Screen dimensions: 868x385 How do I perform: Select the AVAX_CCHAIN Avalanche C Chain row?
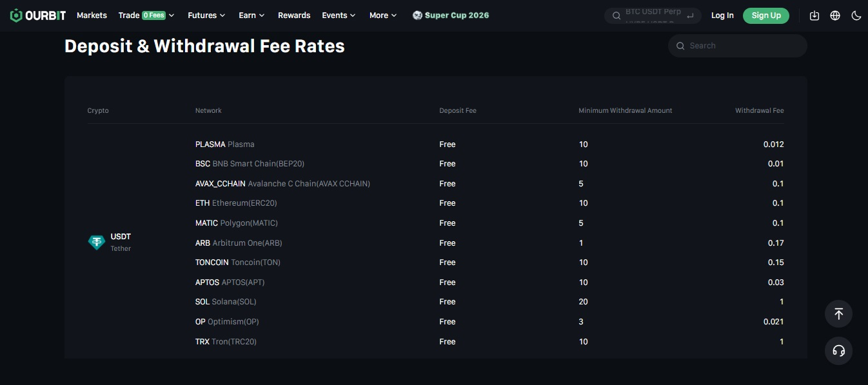282,184
